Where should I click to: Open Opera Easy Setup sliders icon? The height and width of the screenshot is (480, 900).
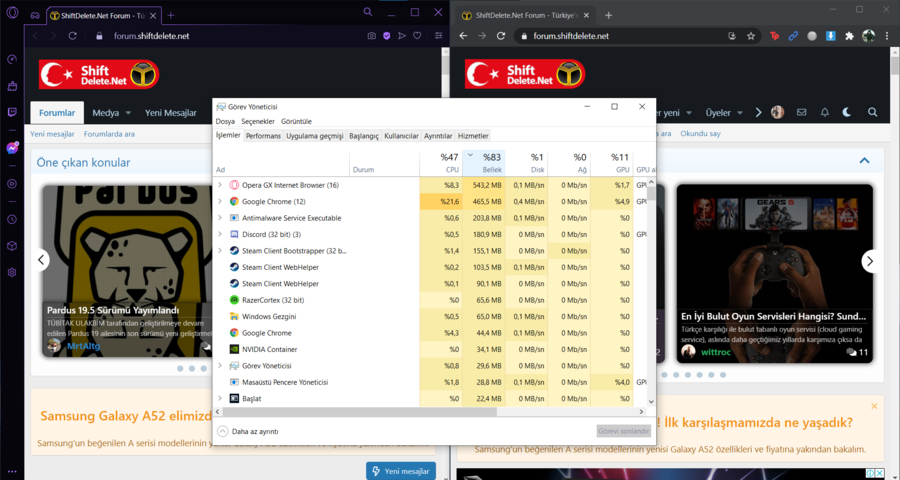coord(439,36)
